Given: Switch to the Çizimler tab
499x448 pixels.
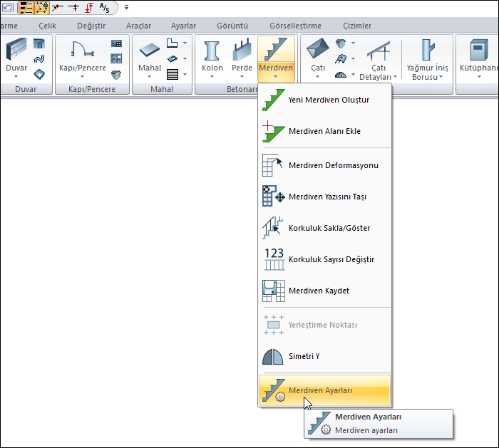Looking at the screenshot, I should tap(357, 26).
